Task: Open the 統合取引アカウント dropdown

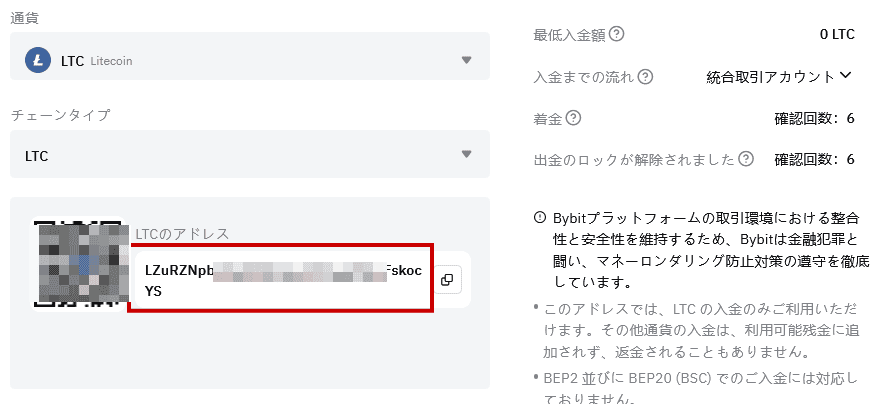Action: (x=779, y=76)
